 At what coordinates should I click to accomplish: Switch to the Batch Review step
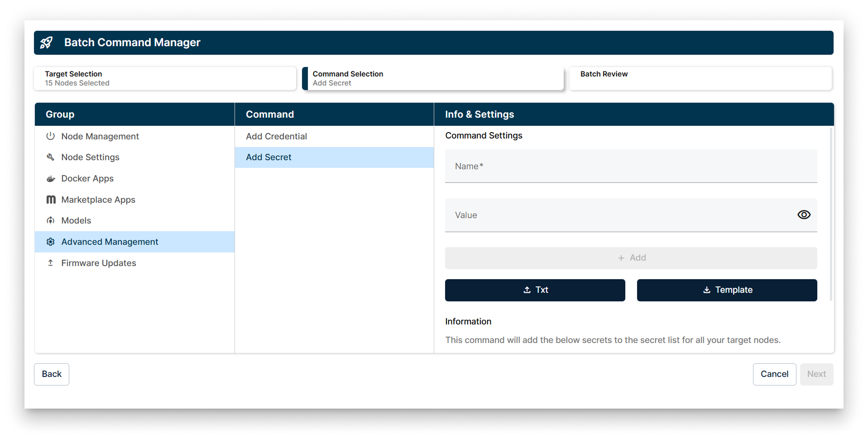[700, 78]
